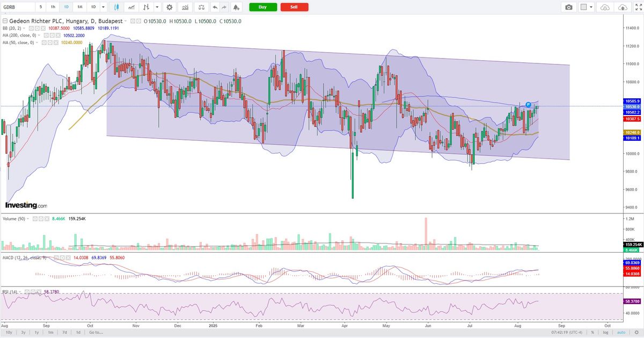Expand MA (200, close, 0) options arrow
The image size is (644, 338).
tap(39, 35)
